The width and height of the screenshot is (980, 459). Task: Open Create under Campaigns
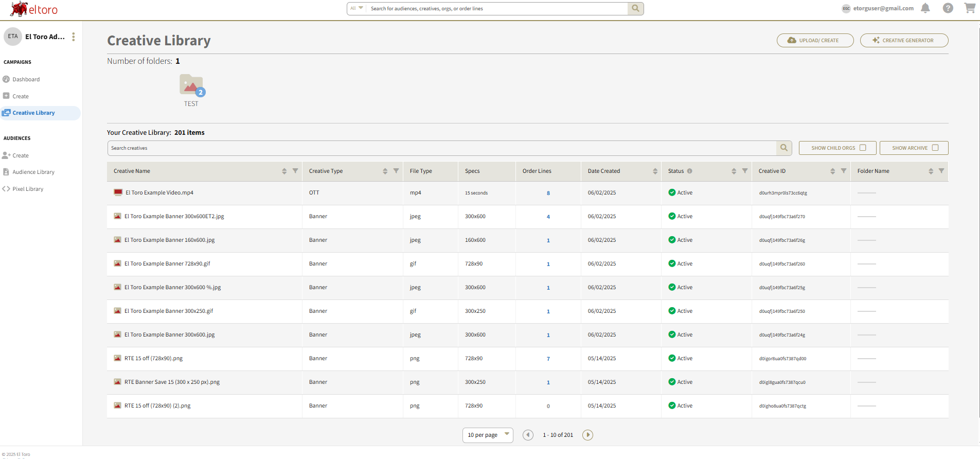tap(21, 96)
